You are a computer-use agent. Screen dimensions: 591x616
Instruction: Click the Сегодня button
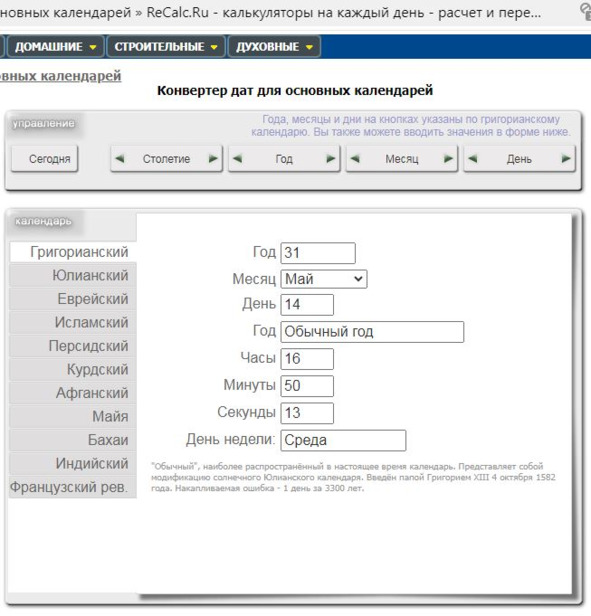pyautogui.click(x=45, y=159)
